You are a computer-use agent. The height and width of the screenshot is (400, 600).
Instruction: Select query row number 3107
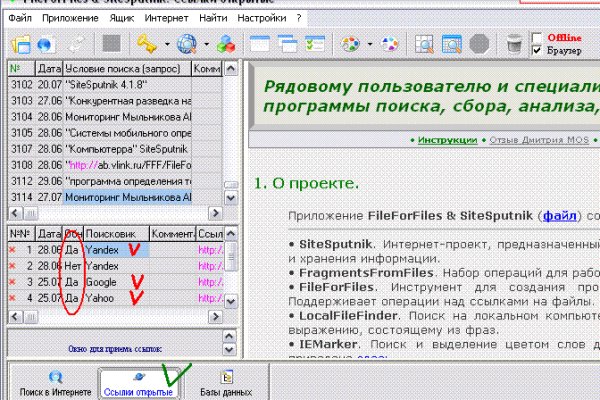[21, 148]
